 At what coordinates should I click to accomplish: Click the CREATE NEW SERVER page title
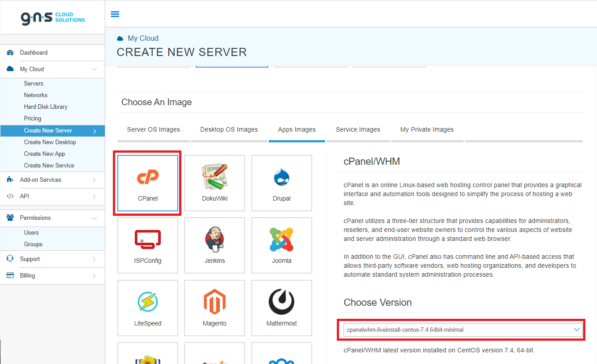(x=181, y=52)
